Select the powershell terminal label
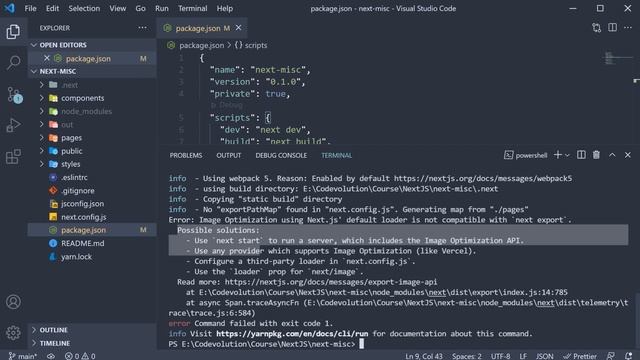The image size is (640, 360). point(526,155)
